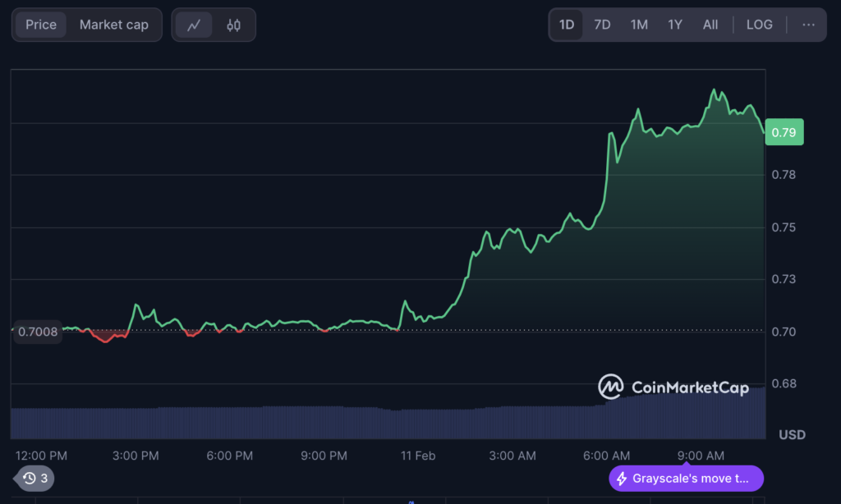Click the 0.68 axis value

point(784,384)
